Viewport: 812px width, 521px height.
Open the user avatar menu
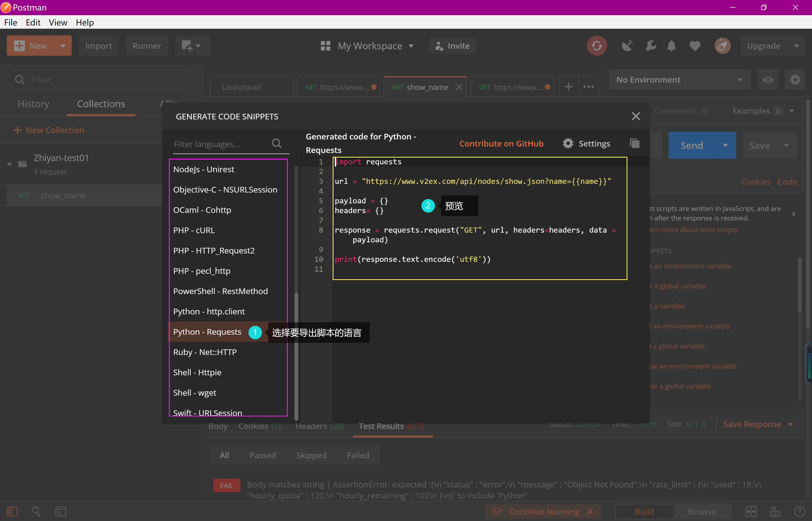pos(722,46)
